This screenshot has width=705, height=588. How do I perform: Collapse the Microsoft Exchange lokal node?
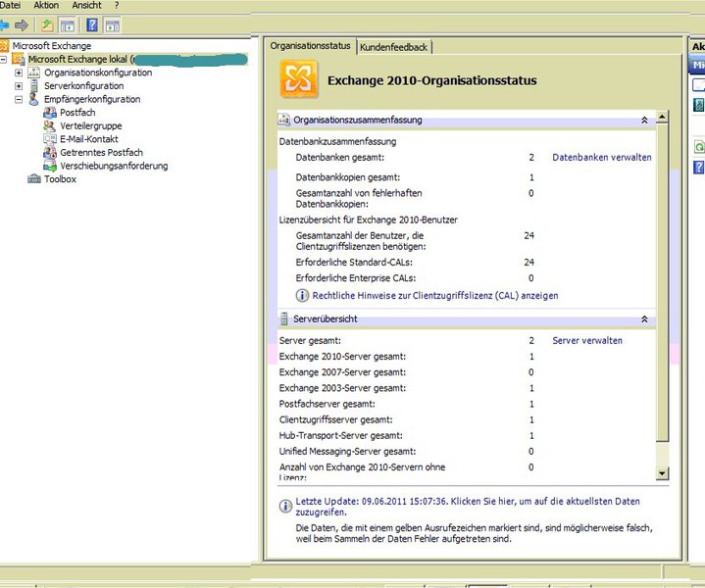pos(3,59)
